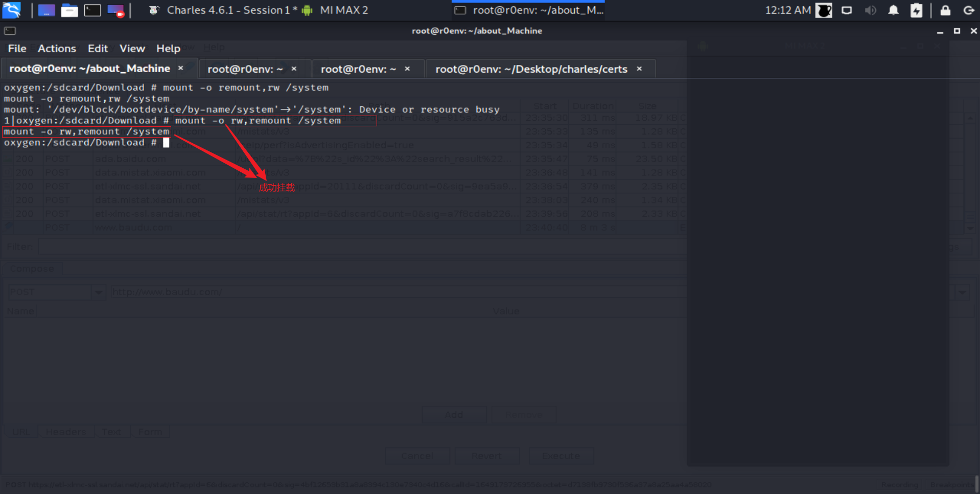980x494 pixels.
Task: Open the File menu
Action: coord(17,49)
